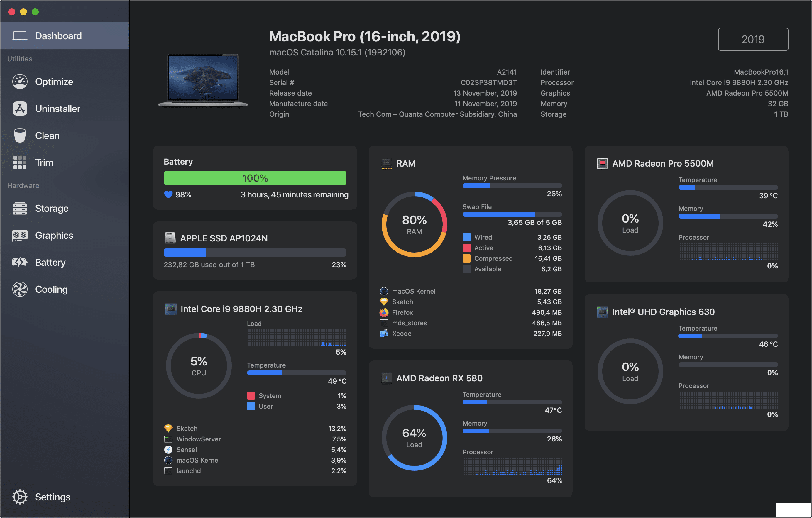The height and width of the screenshot is (518, 812).
Task: Open the Dashboard laptop icon
Action: (20, 36)
